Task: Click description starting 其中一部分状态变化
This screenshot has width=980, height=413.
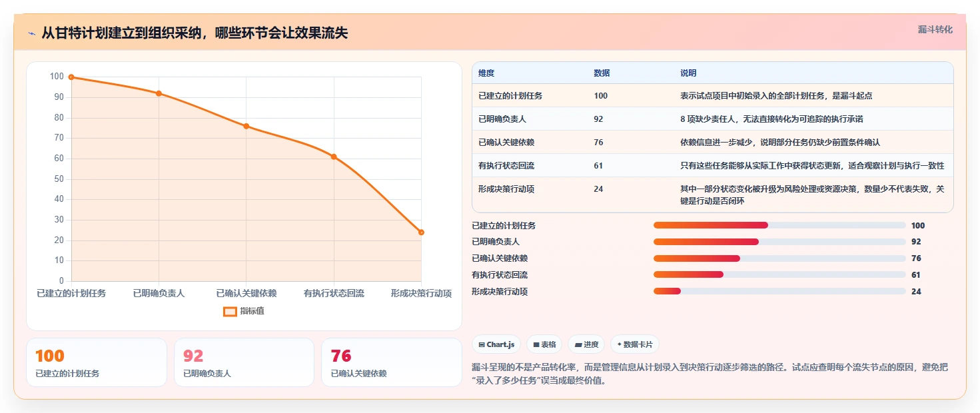Action: click(812, 195)
